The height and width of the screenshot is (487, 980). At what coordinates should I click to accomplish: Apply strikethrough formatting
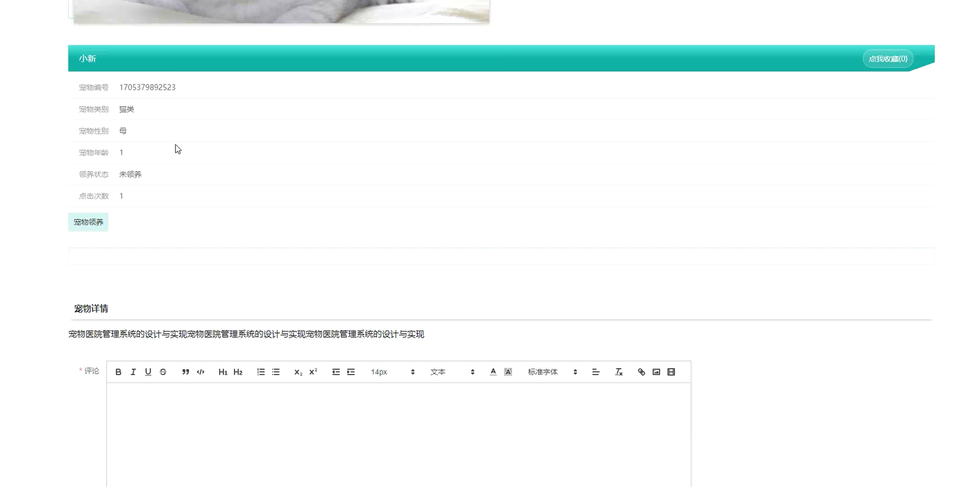pyautogui.click(x=163, y=372)
